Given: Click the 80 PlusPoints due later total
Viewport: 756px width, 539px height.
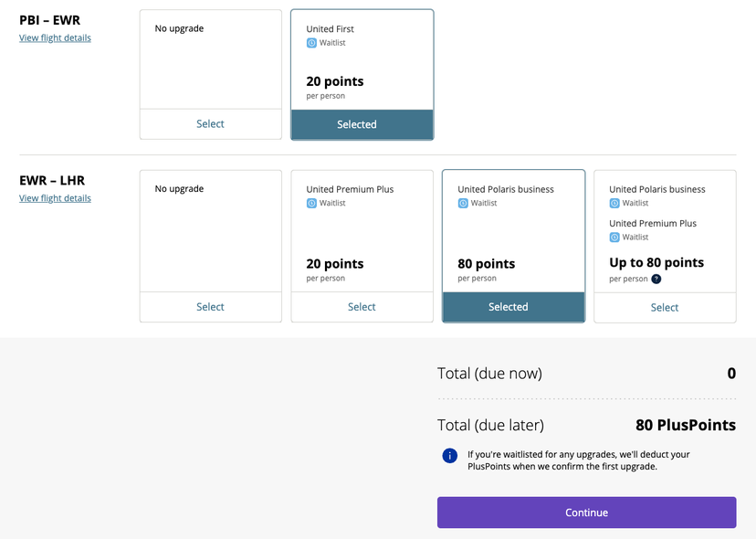Looking at the screenshot, I should pos(685,425).
